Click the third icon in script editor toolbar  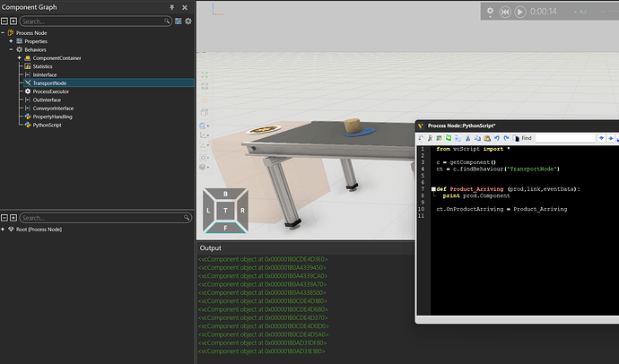pos(440,138)
